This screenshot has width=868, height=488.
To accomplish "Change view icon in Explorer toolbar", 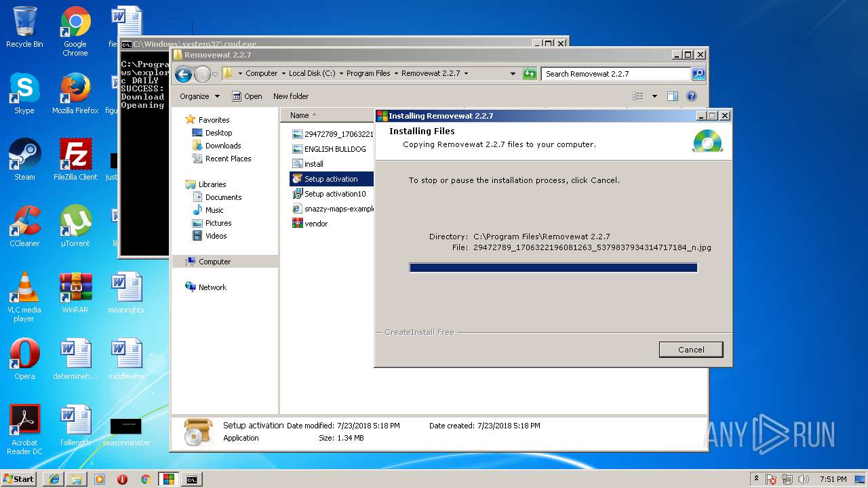I will click(637, 96).
